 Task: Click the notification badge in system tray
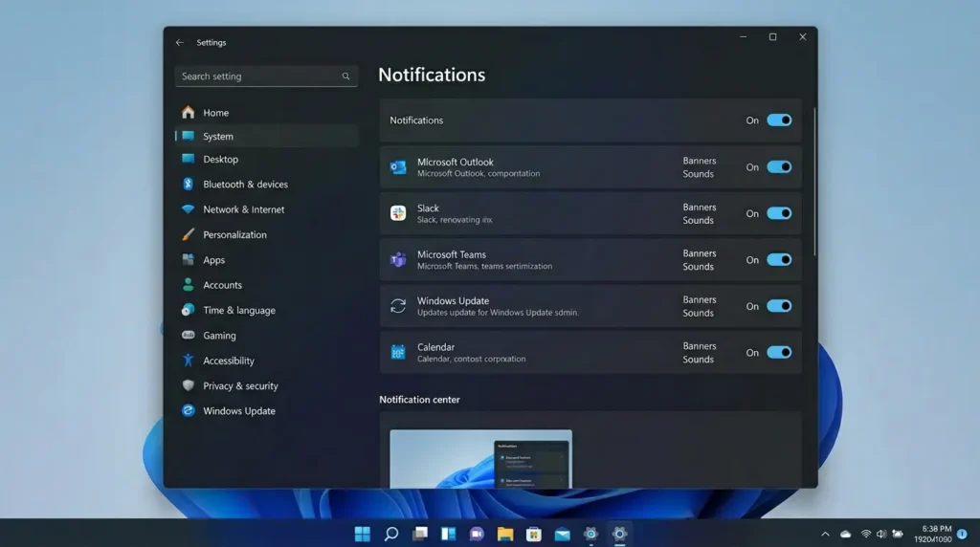[x=963, y=534]
